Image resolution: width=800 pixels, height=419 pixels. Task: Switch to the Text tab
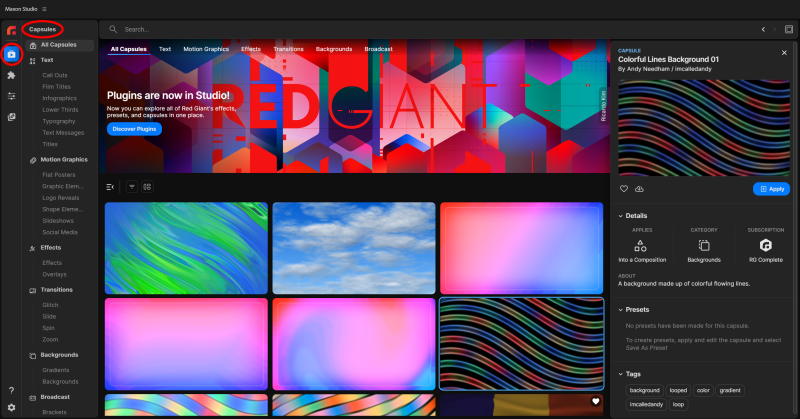click(x=165, y=49)
